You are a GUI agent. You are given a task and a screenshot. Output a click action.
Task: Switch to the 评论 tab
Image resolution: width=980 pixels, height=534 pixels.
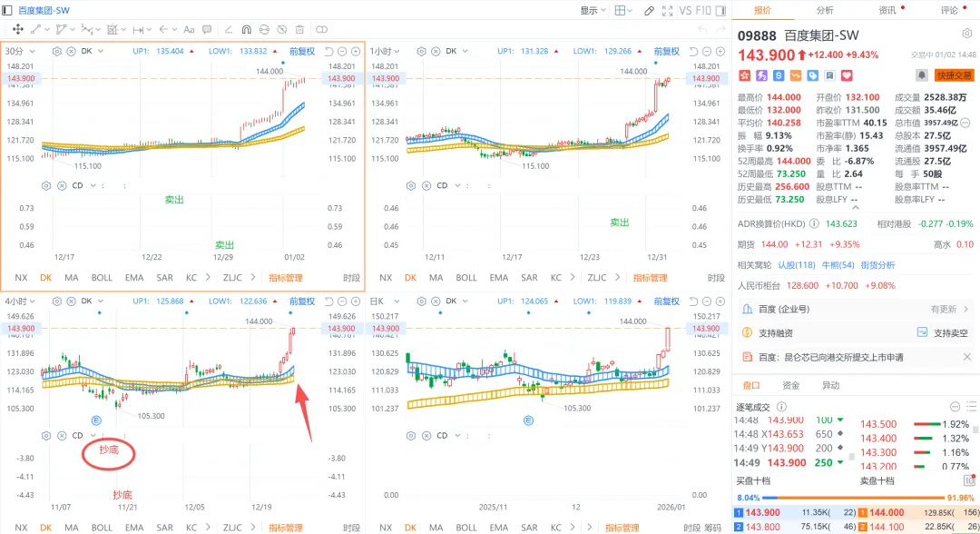pos(949,10)
